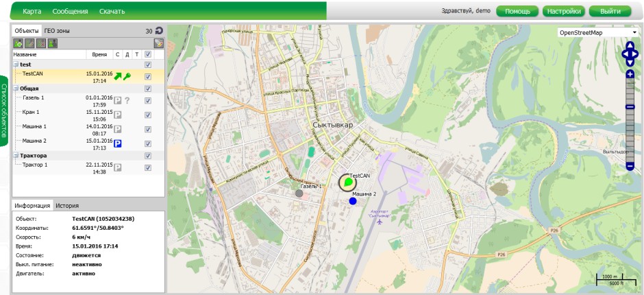
Task: Click the zoom bar track above the handle
Action: pos(630,91)
